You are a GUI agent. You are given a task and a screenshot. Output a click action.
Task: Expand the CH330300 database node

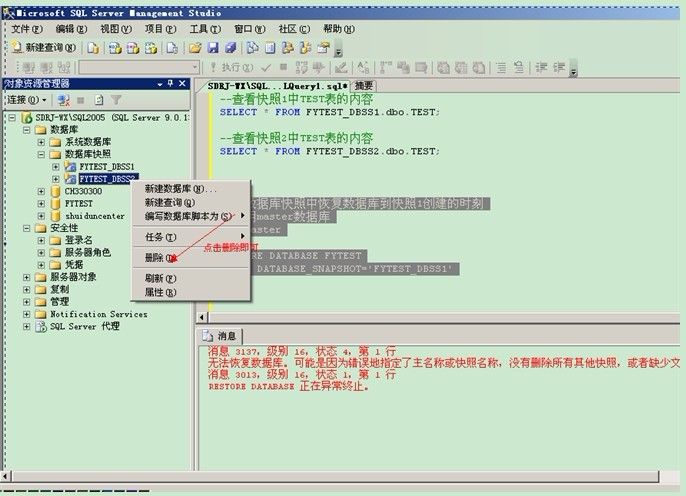point(41,191)
